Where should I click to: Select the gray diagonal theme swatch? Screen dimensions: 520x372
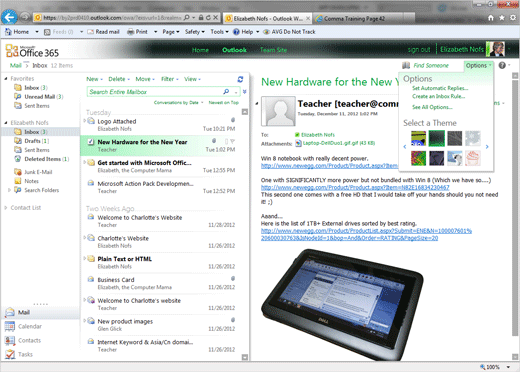[x=455, y=138]
